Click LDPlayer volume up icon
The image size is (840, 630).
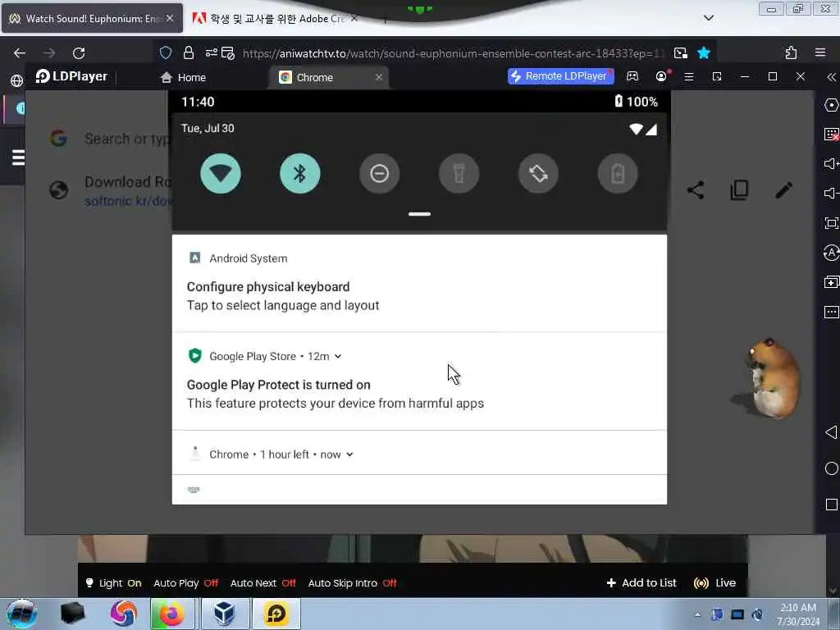(831, 163)
